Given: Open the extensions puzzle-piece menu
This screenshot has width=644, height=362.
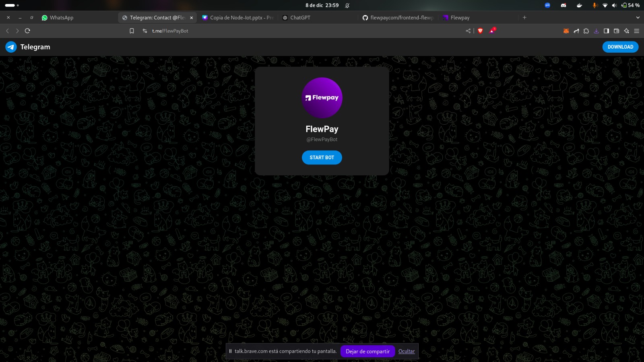Looking at the screenshot, I should [x=586, y=31].
